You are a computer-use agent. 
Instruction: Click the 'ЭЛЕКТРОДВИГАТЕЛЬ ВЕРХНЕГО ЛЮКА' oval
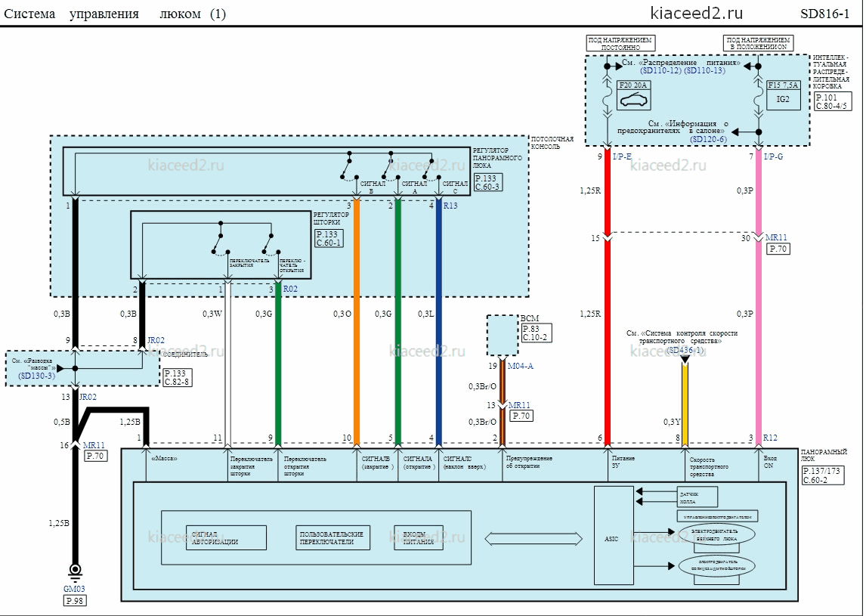[x=716, y=534]
